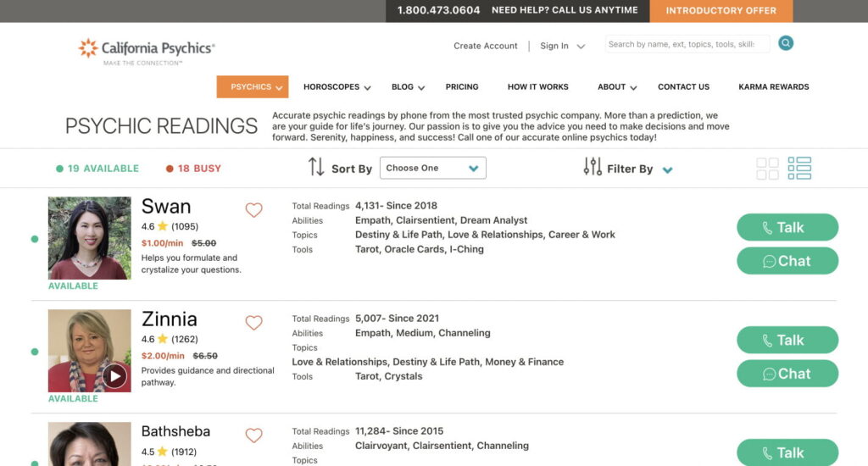Open Karma Rewards page
Viewport: 868px width, 466px height.
(774, 87)
